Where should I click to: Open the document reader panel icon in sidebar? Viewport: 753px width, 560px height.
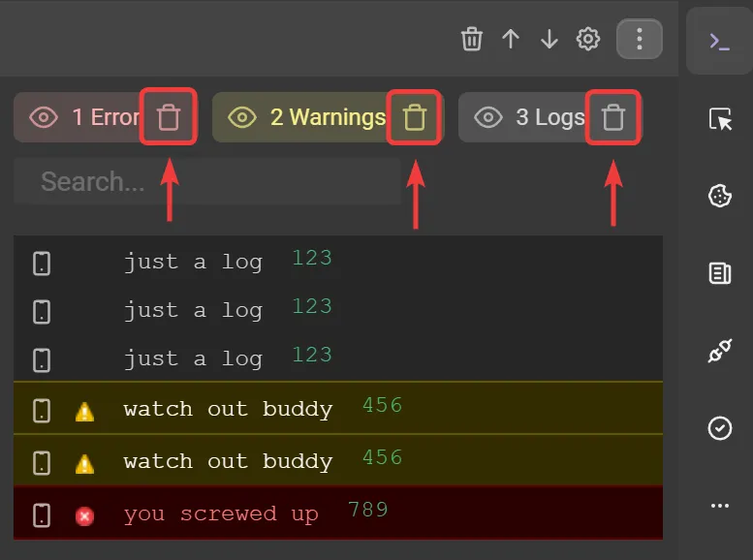click(719, 274)
